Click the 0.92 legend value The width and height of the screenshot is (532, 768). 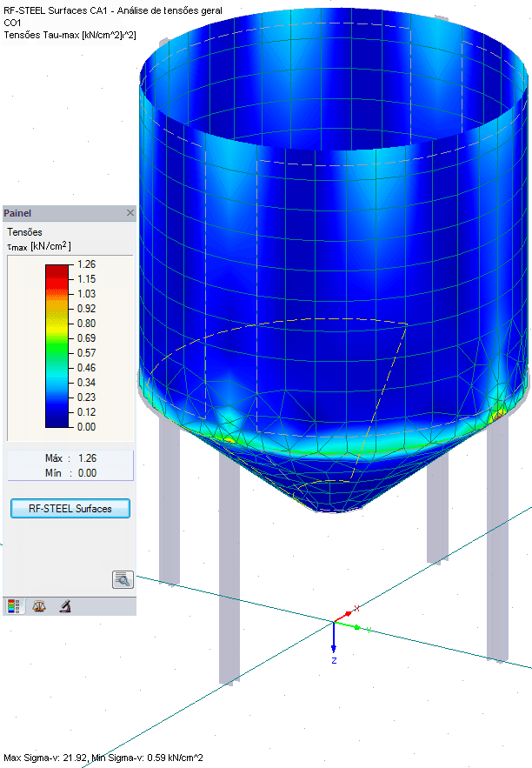(x=87, y=309)
